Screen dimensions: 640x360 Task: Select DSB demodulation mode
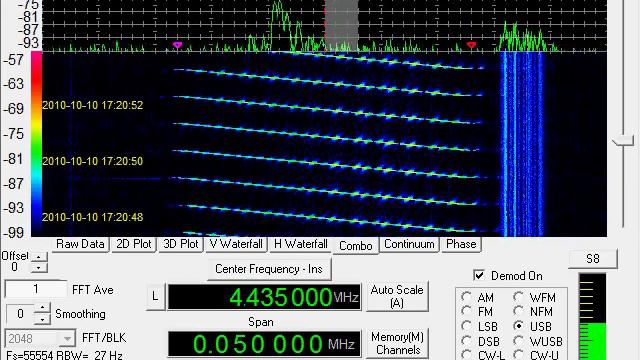tap(467, 341)
